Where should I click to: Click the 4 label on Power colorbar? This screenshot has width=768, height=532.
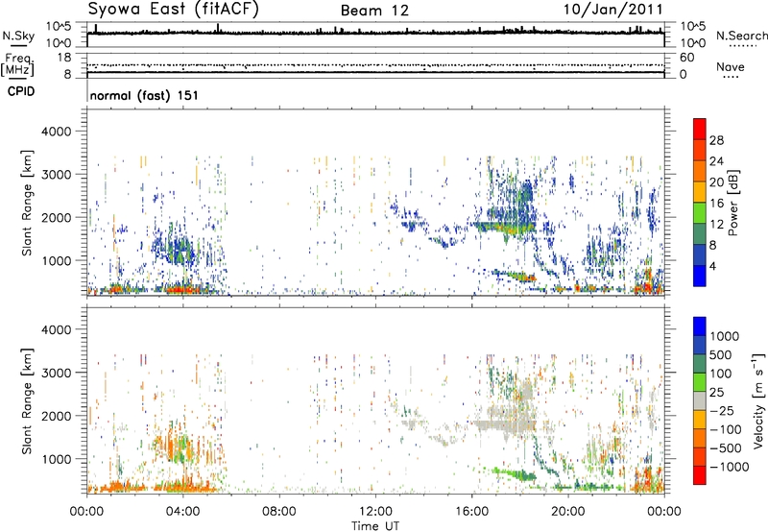pyautogui.click(x=712, y=266)
